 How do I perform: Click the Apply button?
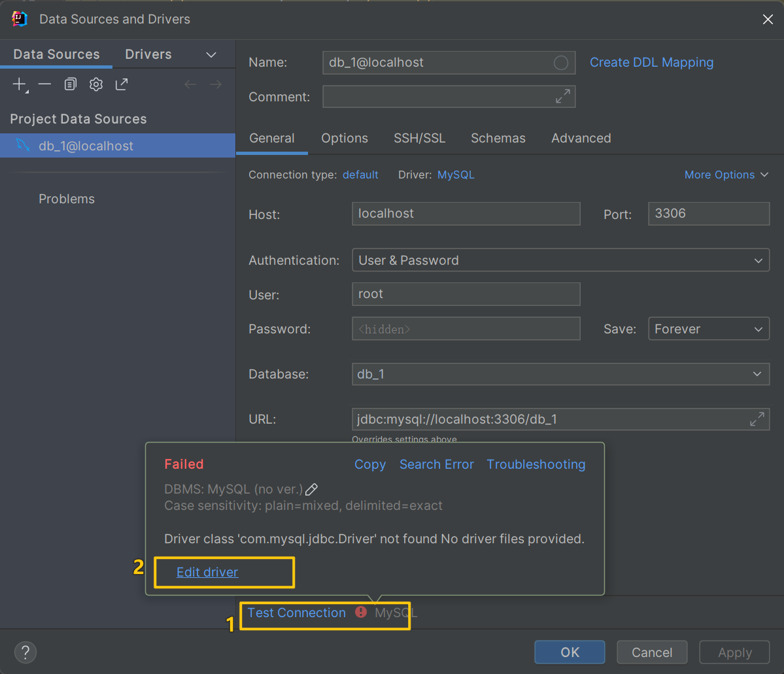point(734,652)
